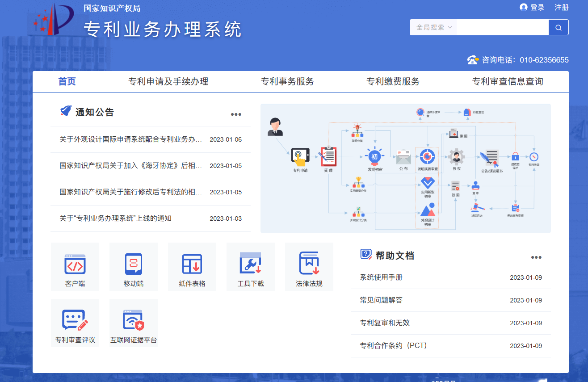Open the 常见问题解答 help document
Image resolution: width=588 pixels, height=382 pixels.
click(x=381, y=300)
